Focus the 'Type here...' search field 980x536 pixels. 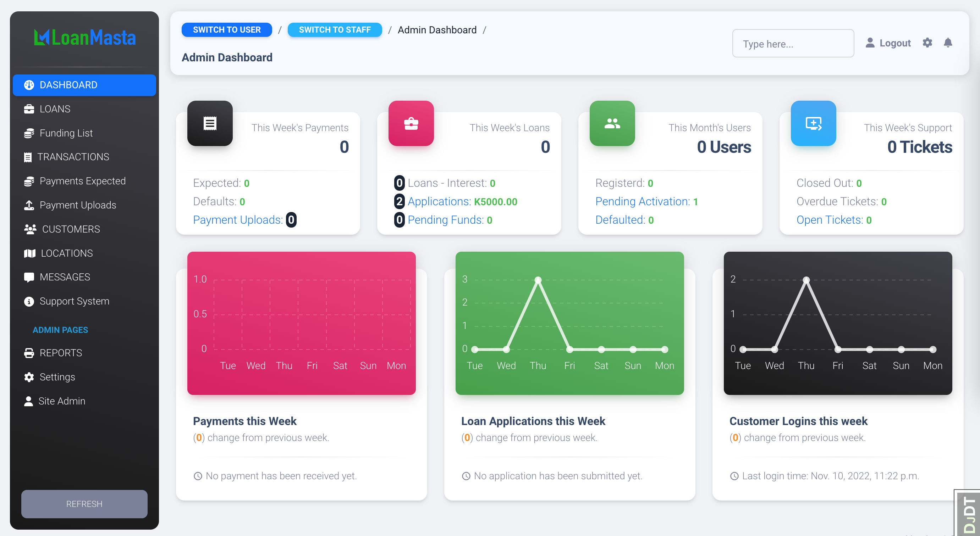793,44
